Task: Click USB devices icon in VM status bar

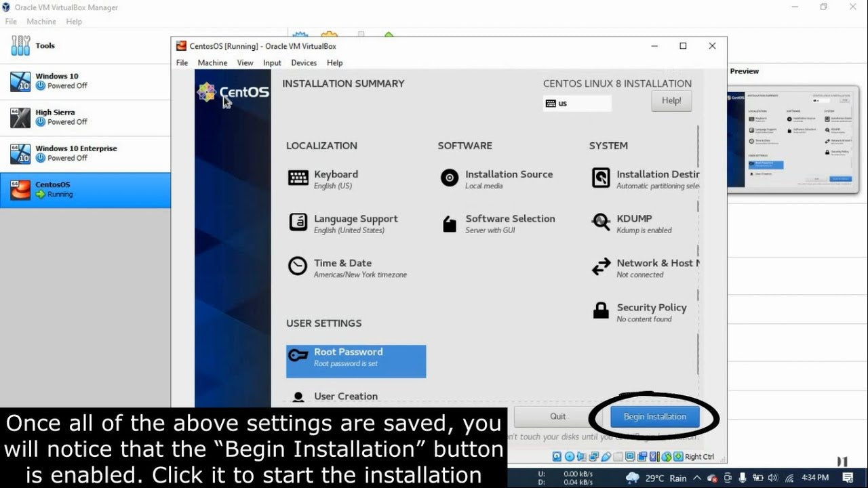Action: coord(606,457)
